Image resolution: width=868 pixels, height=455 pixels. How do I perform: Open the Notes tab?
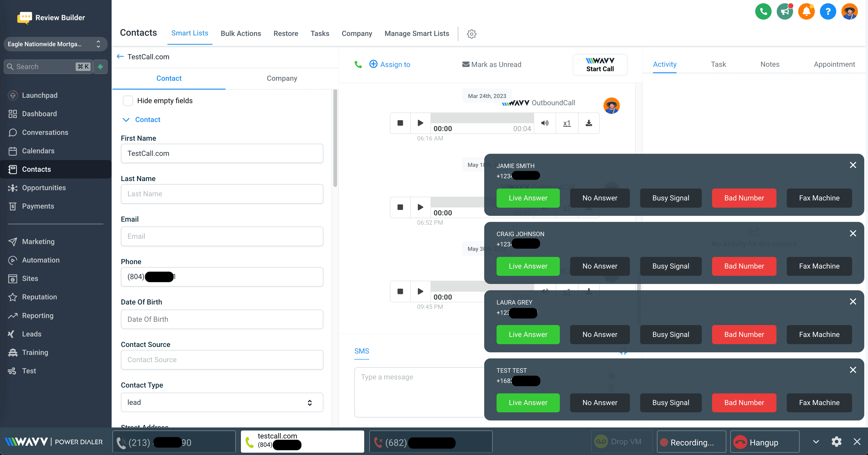pos(770,64)
